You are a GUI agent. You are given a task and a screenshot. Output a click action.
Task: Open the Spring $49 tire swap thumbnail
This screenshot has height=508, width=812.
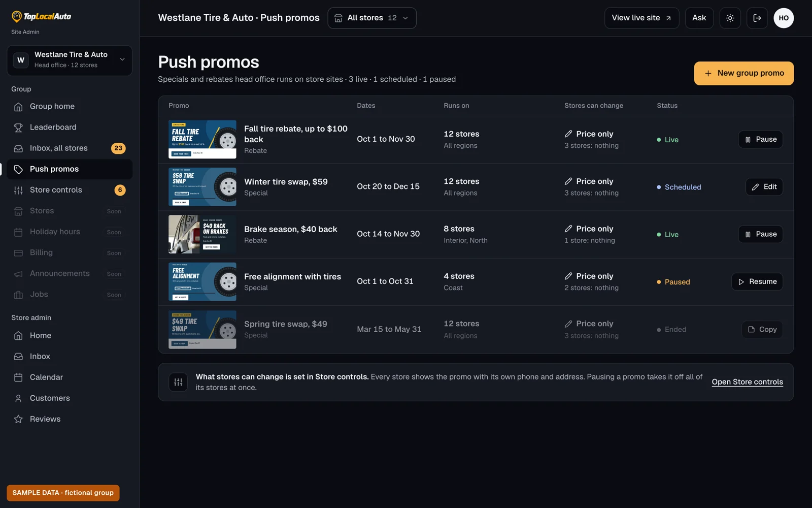point(202,329)
